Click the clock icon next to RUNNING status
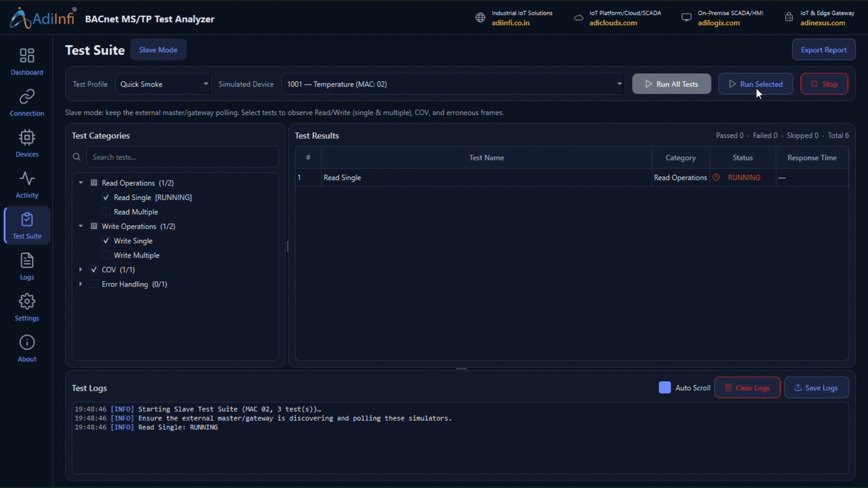This screenshot has height=488, width=868. [x=716, y=177]
